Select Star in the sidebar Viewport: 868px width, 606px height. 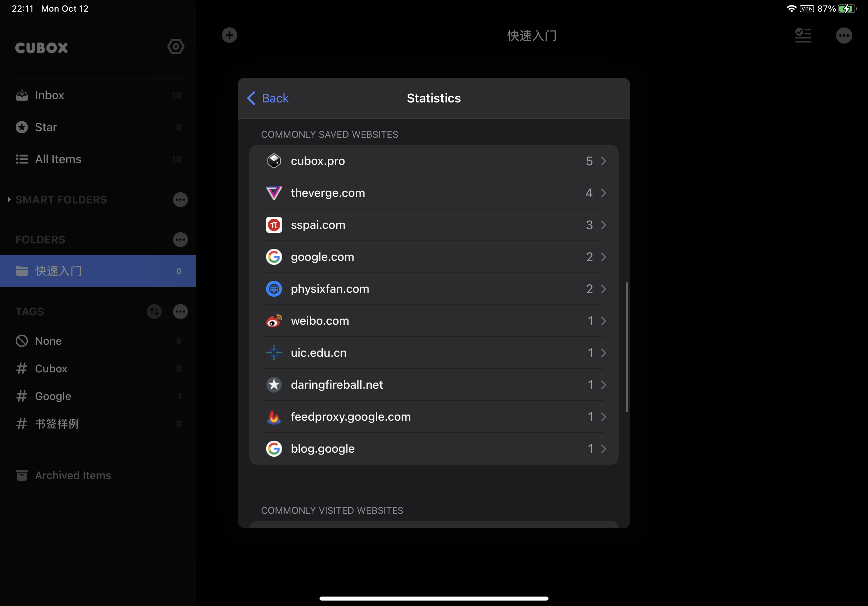tap(98, 127)
